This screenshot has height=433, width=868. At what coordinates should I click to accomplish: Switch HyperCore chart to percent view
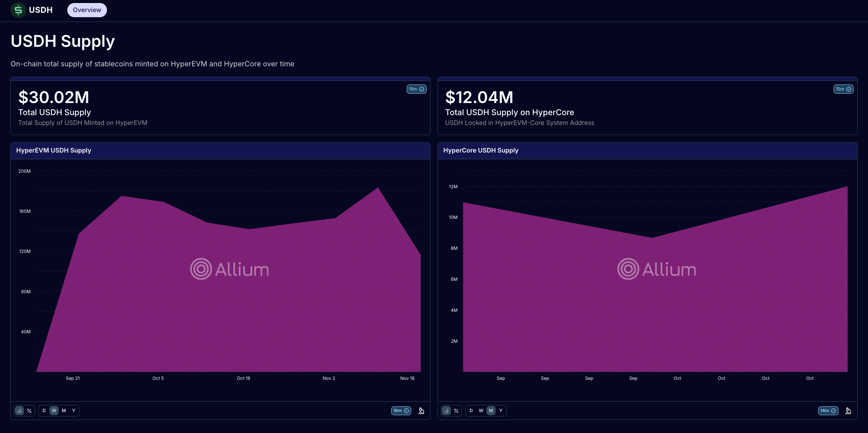(456, 410)
